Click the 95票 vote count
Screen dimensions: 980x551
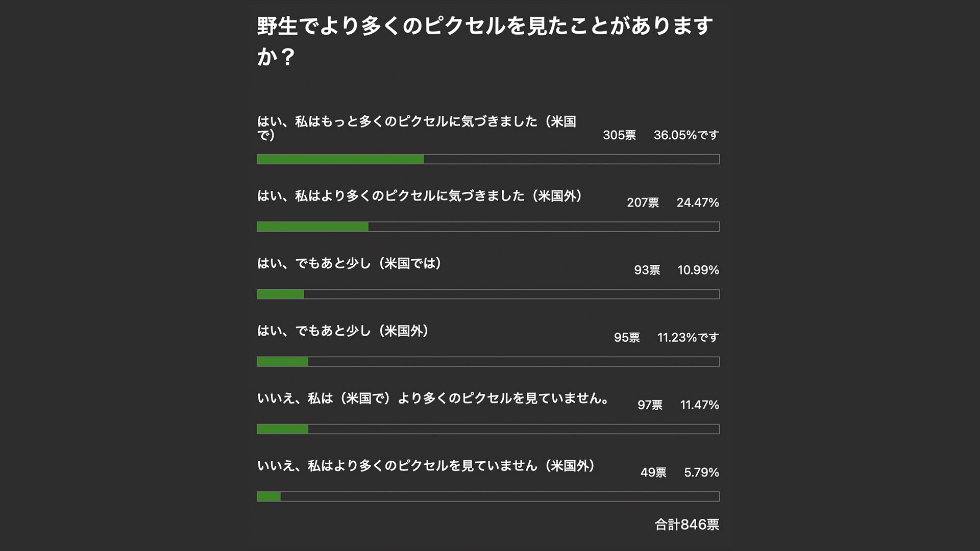627,338
